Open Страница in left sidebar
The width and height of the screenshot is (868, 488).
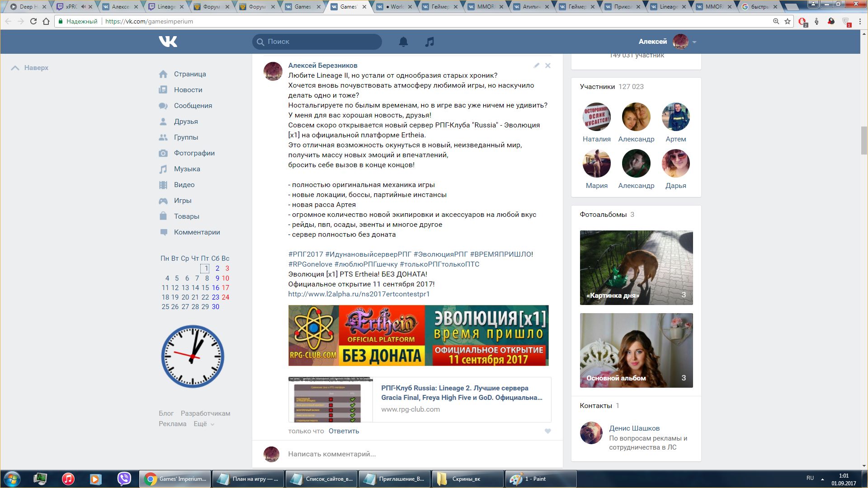click(190, 74)
